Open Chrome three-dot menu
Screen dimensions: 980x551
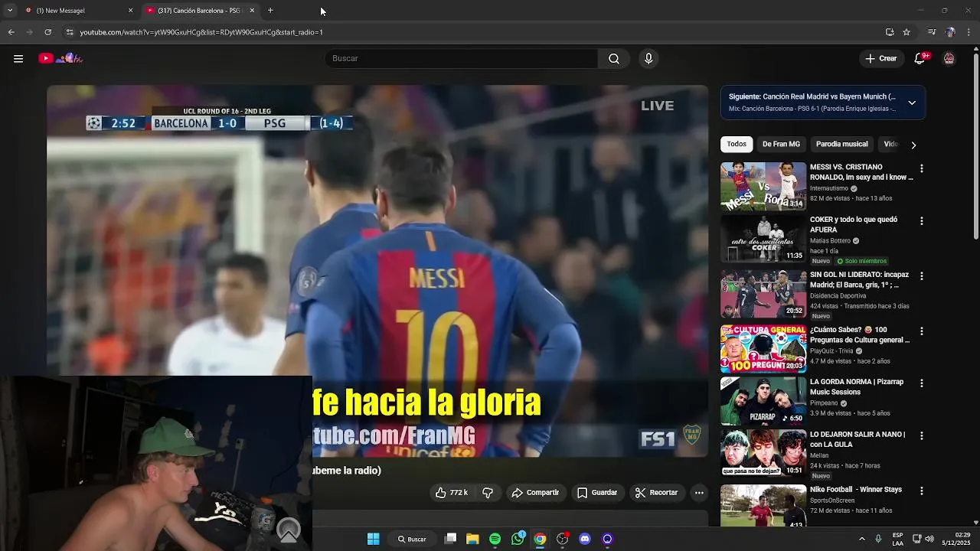coord(969,32)
